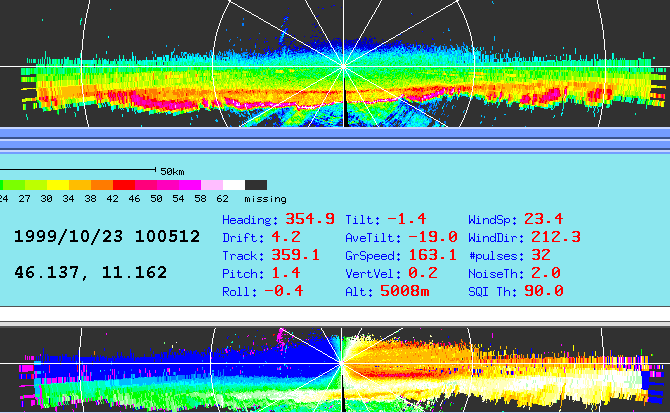Select the GrSpeed value 163.1
The height and width of the screenshot is (413, 670).
pos(432,255)
